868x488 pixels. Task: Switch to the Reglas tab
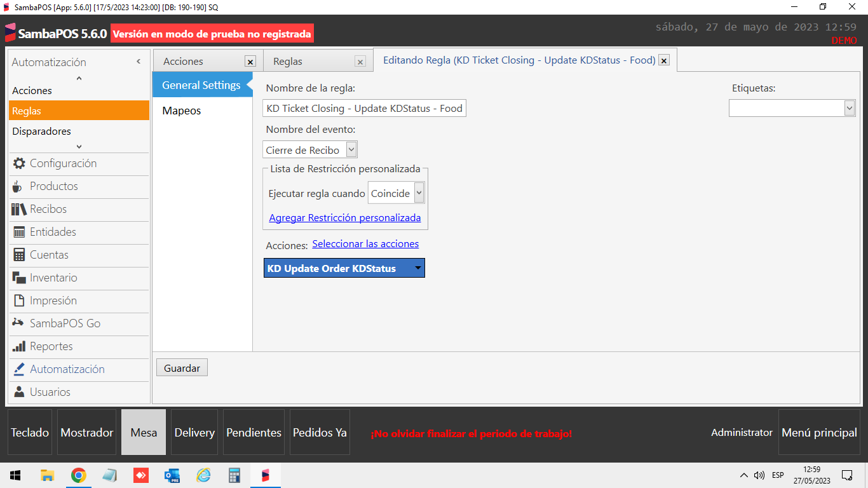pos(288,62)
